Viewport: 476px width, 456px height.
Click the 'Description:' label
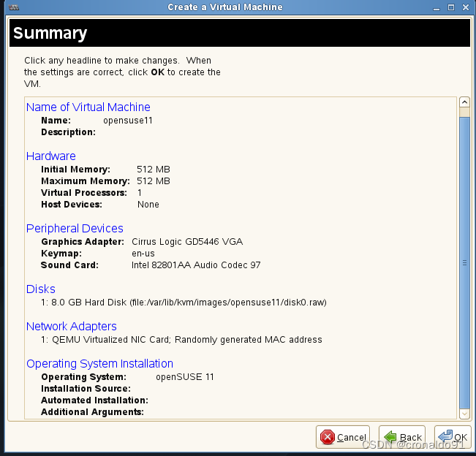[68, 132]
